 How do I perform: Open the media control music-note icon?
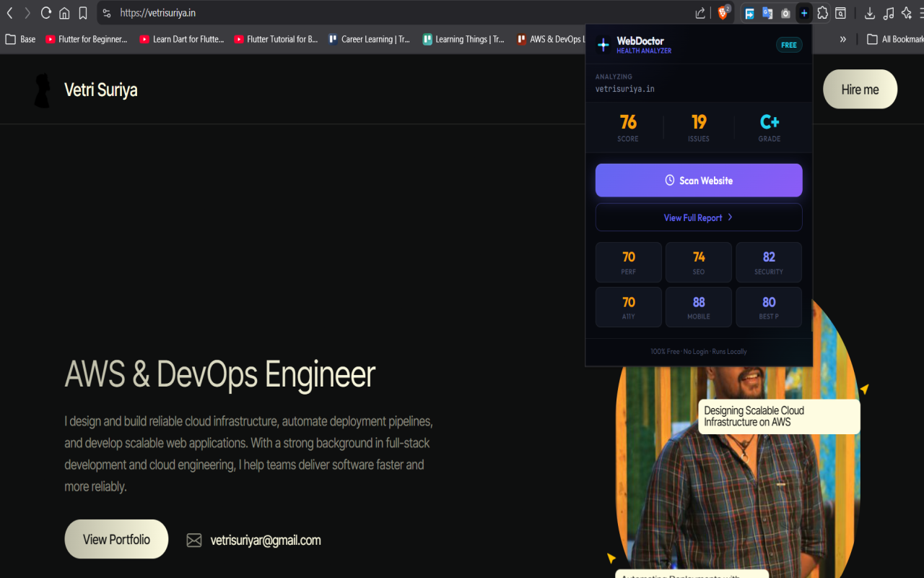coord(889,13)
